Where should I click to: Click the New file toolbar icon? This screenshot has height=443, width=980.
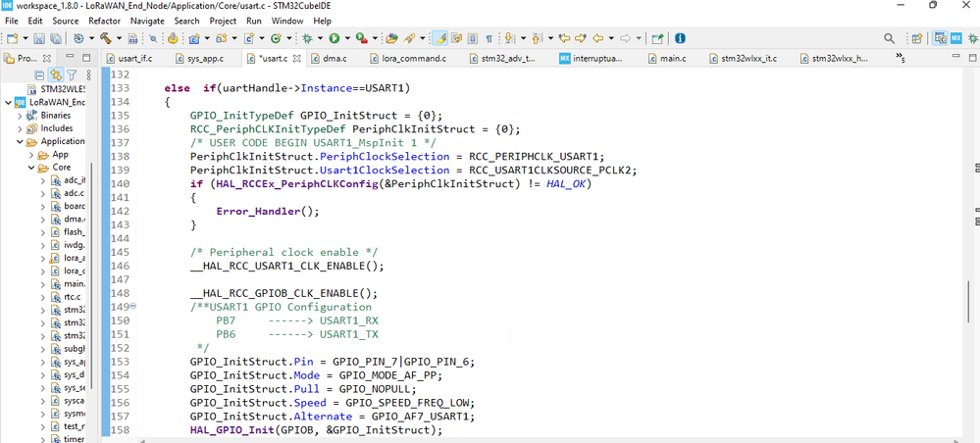[x=12, y=39]
